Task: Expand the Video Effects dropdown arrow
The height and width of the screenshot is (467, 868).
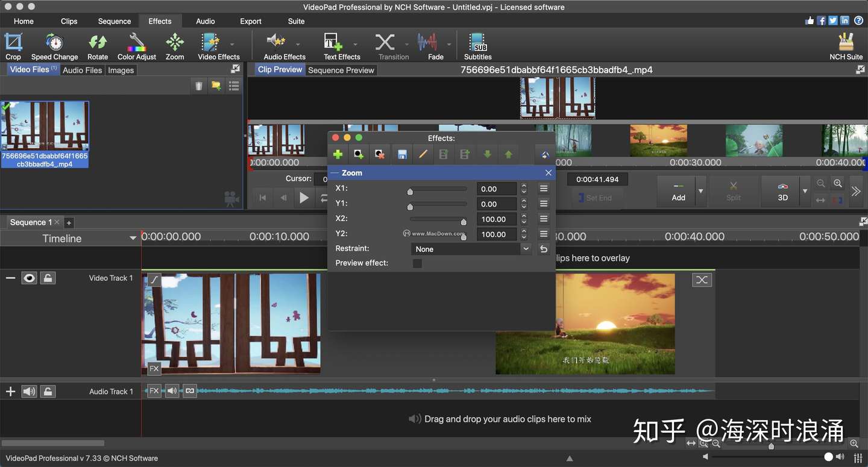Action: tap(232, 44)
